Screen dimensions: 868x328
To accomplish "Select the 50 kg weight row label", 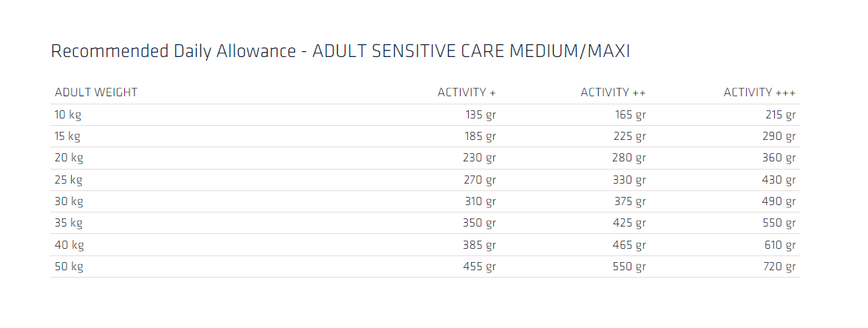I will click(x=69, y=267).
